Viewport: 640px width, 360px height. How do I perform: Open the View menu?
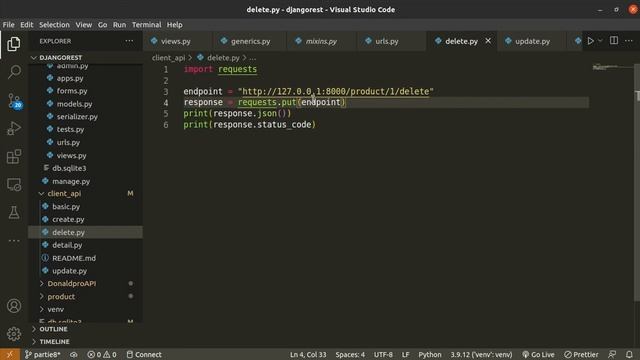click(x=84, y=24)
